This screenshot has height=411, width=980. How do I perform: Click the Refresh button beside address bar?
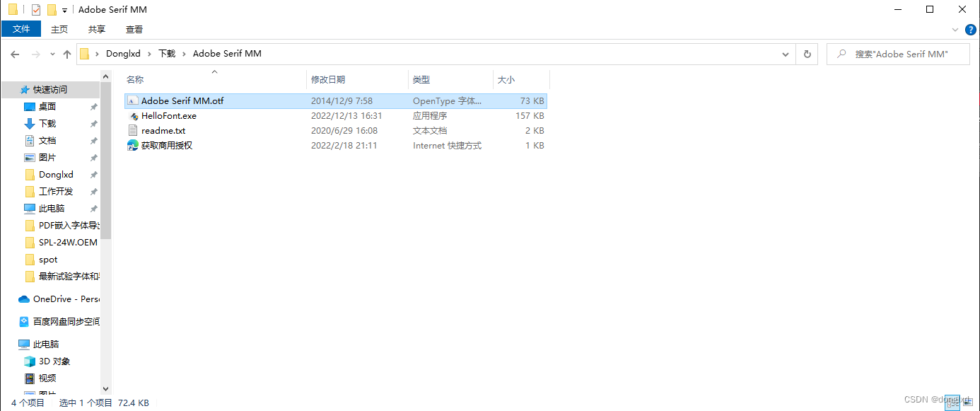coord(807,54)
